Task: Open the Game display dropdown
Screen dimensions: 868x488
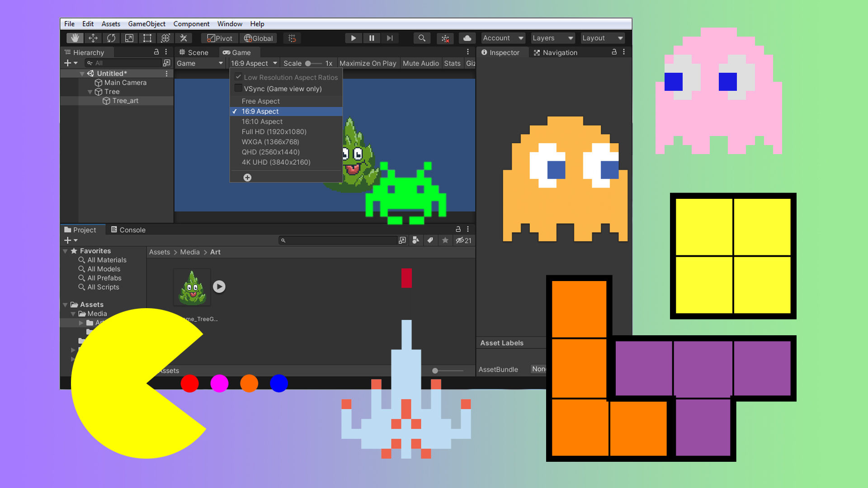Action: click(x=200, y=63)
